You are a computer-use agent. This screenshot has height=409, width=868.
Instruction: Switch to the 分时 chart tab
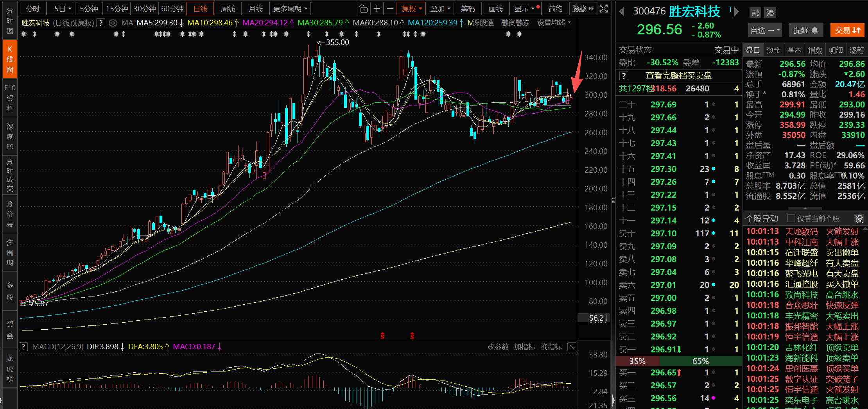[33, 9]
